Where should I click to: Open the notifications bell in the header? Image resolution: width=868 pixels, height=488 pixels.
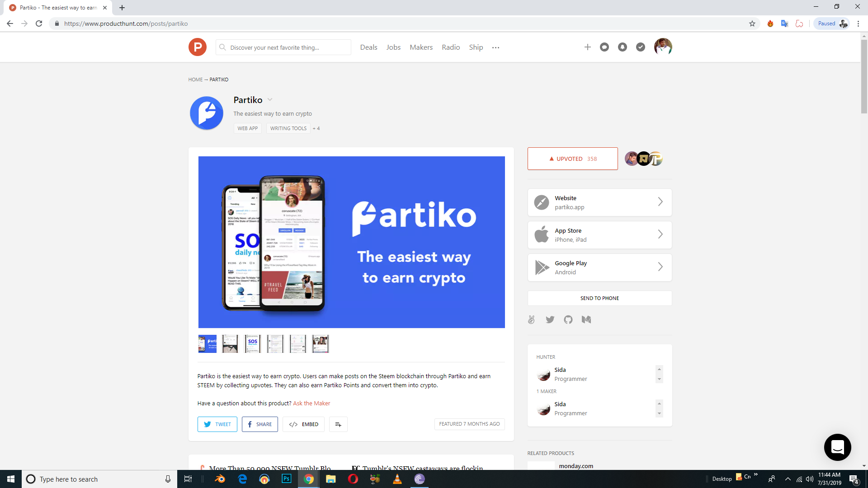tap(623, 47)
